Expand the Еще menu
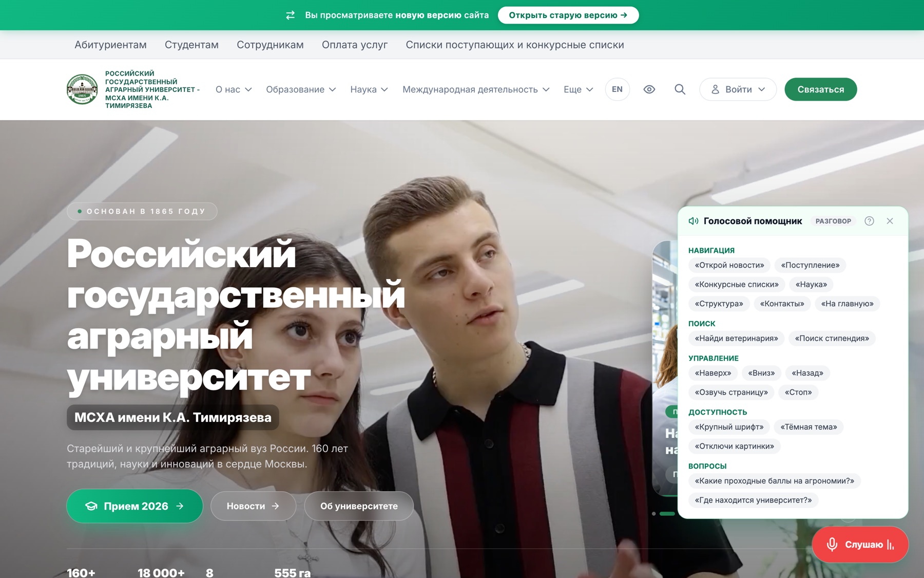Viewport: 924px width, 578px height. click(x=579, y=89)
